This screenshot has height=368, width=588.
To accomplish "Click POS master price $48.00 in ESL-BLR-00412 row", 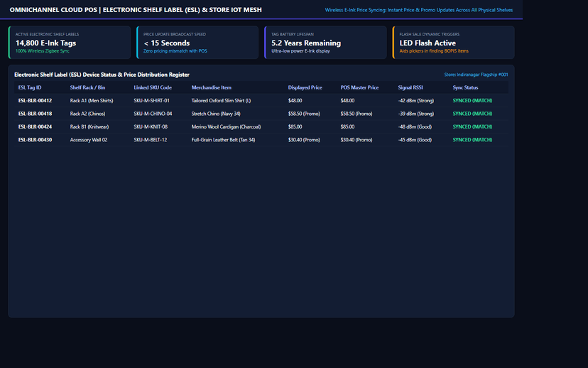I will pos(347,101).
